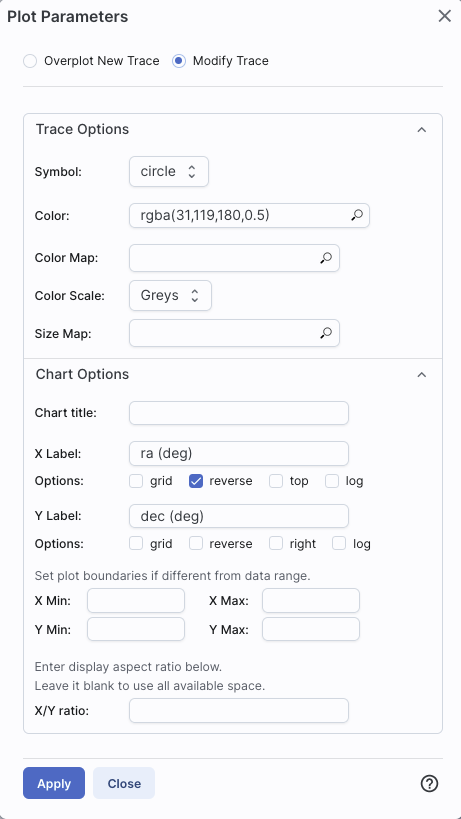Uncheck the X axis reverse checkbox
461x819 pixels.
[196, 481]
